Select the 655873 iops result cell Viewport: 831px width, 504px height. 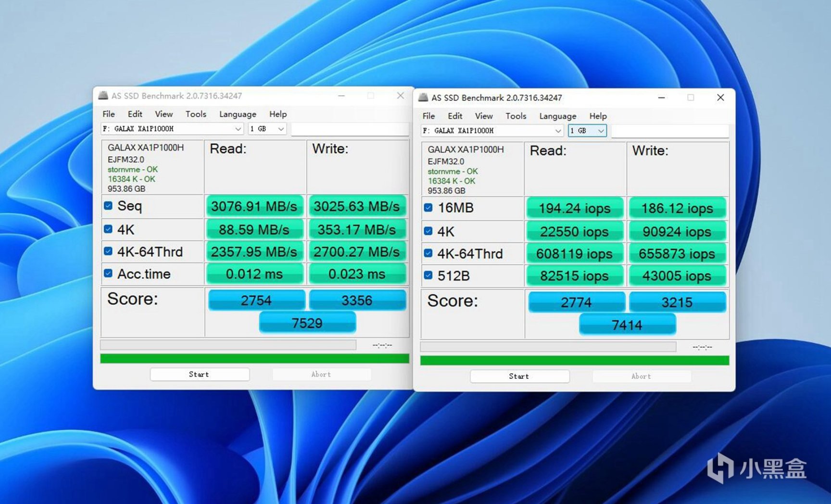pos(677,253)
